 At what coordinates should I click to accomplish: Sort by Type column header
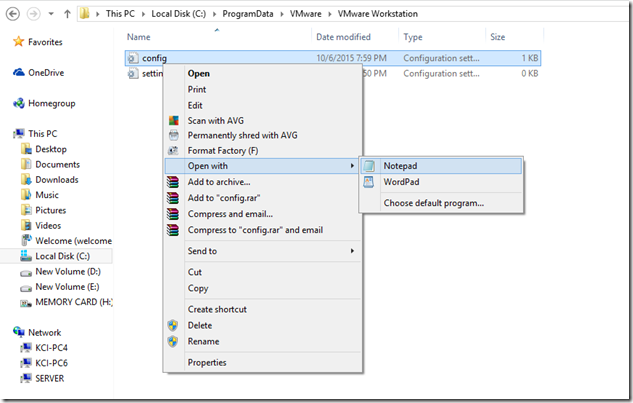tap(413, 37)
